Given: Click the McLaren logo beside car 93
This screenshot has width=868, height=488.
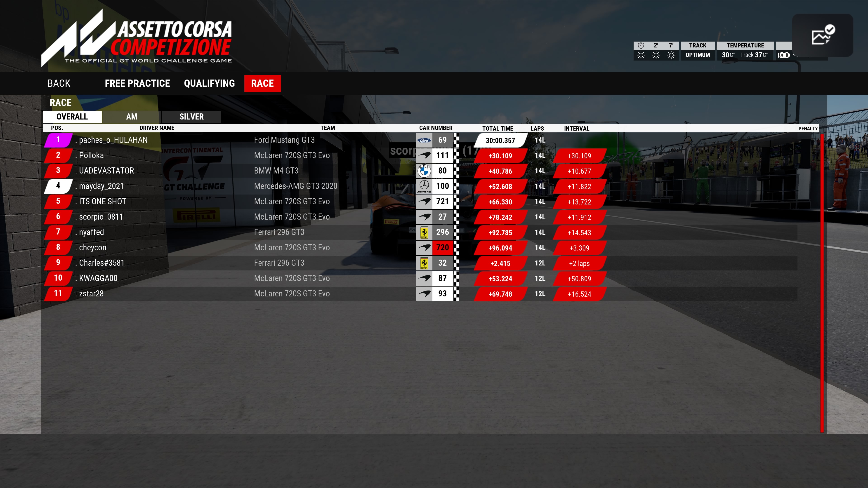Looking at the screenshot, I should [x=424, y=294].
